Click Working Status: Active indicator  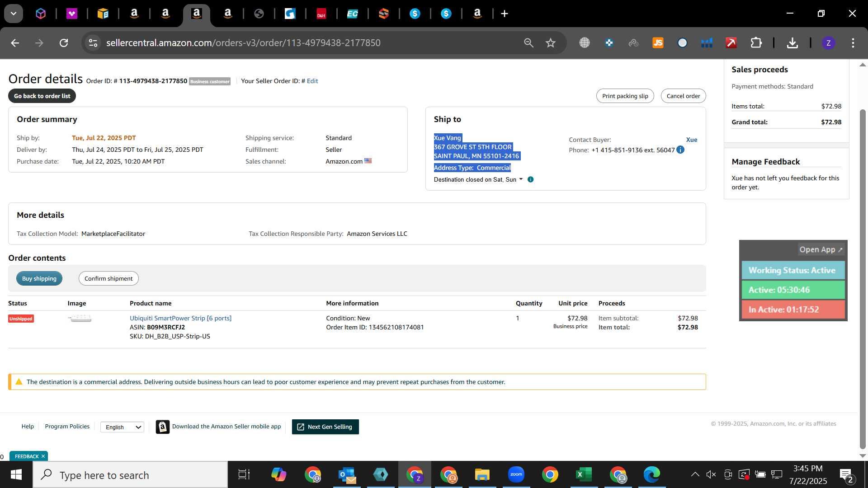(793, 270)
